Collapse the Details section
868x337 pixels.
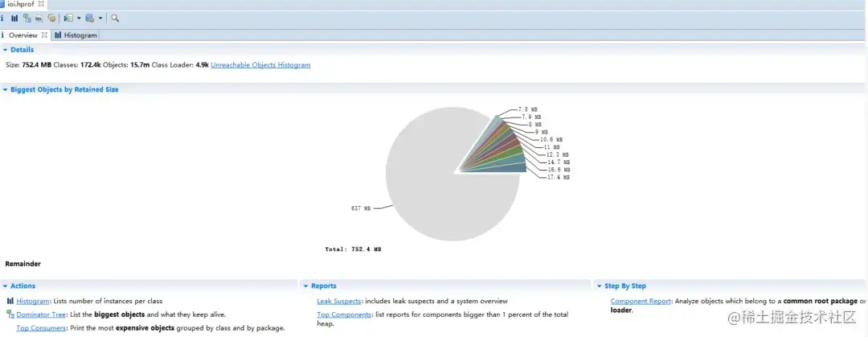5,50
